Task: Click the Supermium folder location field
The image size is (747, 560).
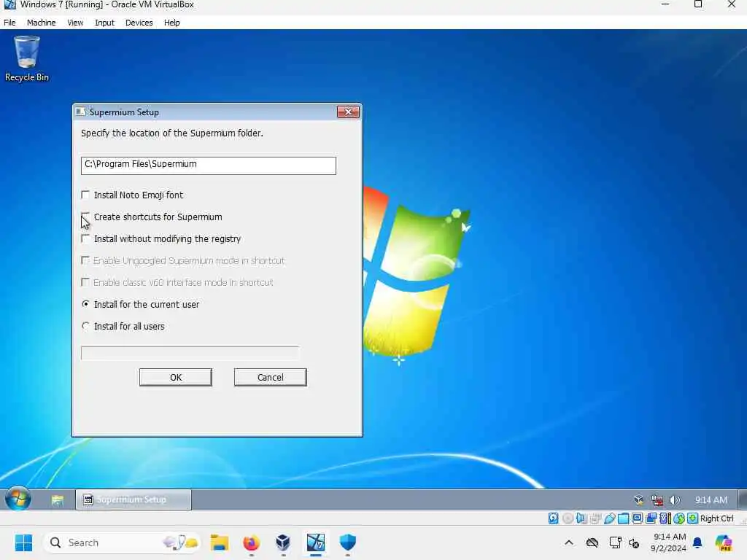Action: (208, 166)
